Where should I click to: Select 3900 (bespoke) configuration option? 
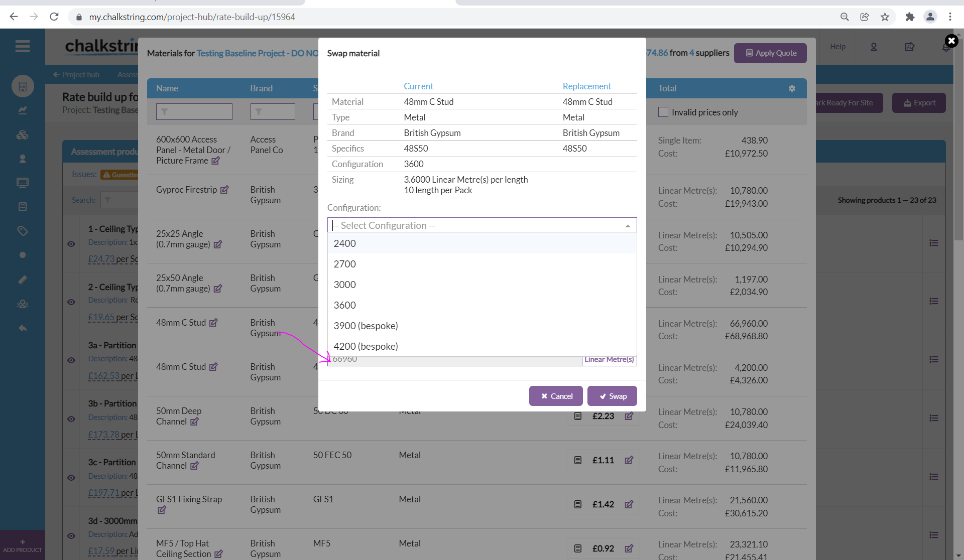[x=366, y=326]
